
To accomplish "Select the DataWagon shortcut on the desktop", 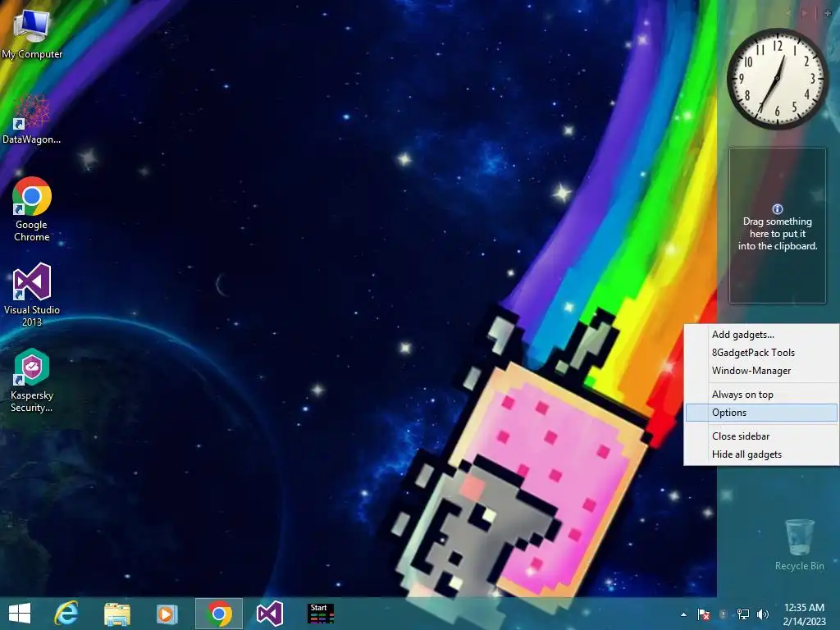I will tap(32, 120).
